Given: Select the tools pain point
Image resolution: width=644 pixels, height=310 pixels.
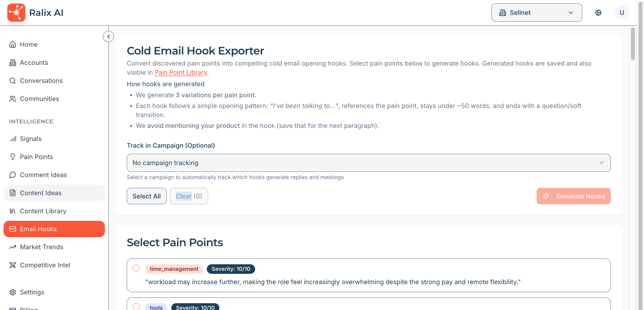Looking at the screenshot, I should (x=136, y=307).
